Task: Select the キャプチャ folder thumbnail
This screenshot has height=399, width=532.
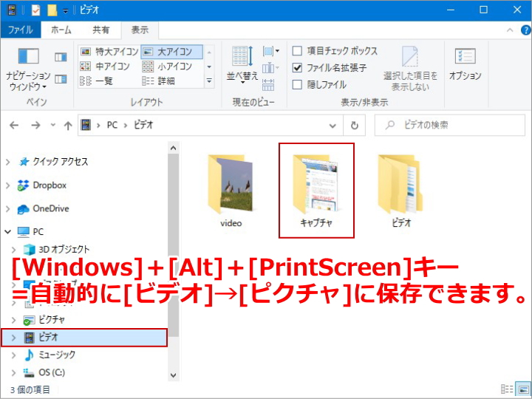Action: (x=316, y=190)
